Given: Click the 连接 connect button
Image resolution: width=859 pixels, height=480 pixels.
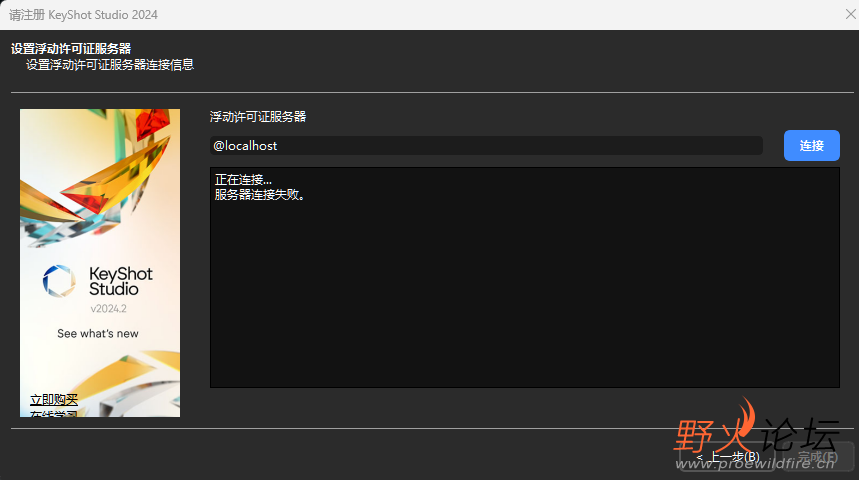Looking at the screenshot, I should coord(811,145).
